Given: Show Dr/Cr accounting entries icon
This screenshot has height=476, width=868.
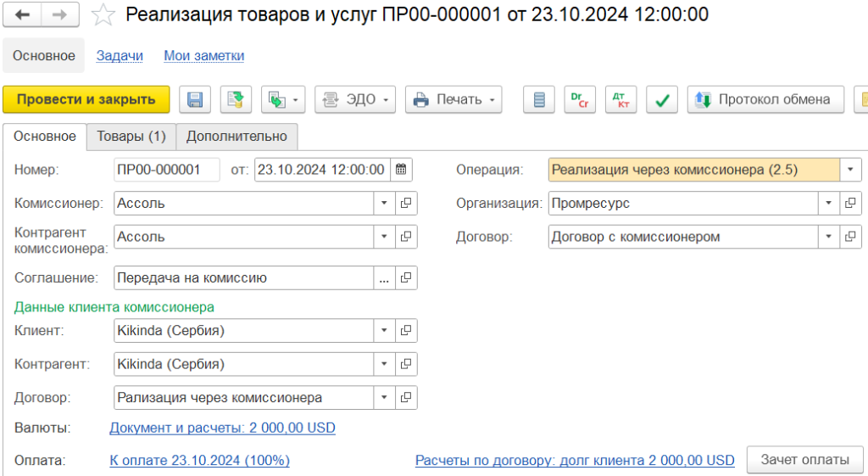Looking at the screenshot, I should (580, 99).
